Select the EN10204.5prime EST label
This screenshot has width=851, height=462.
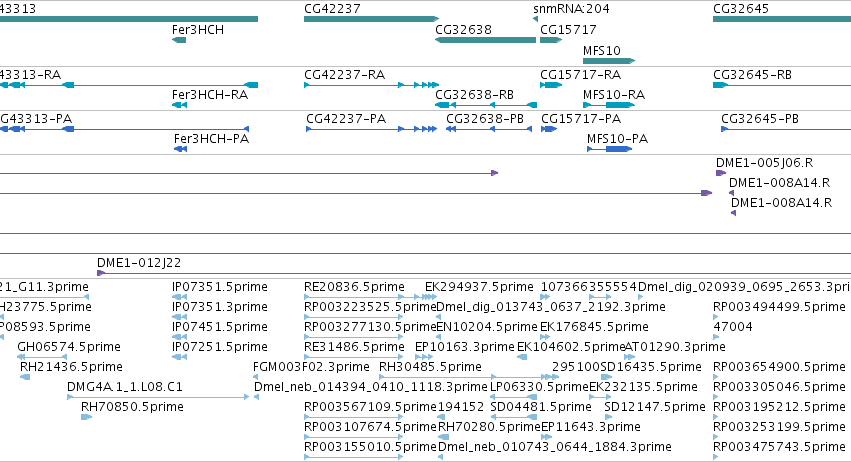pos(487,327)
